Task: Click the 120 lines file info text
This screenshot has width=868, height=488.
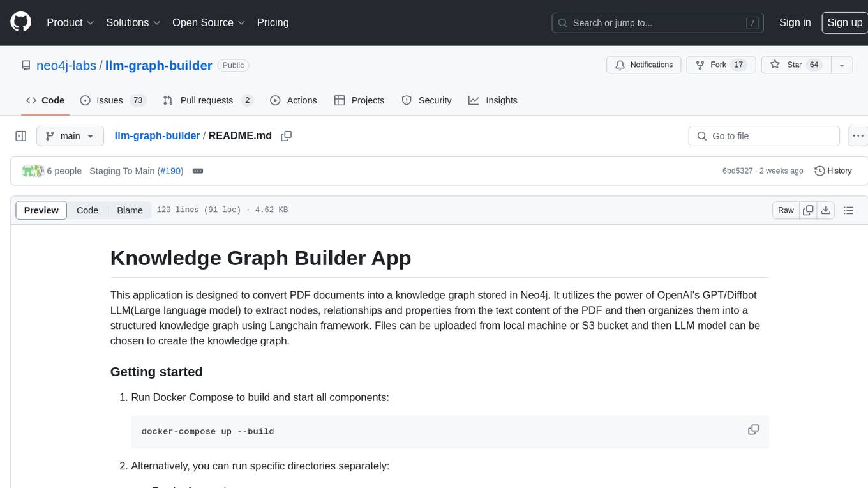Action: [222, 210]
